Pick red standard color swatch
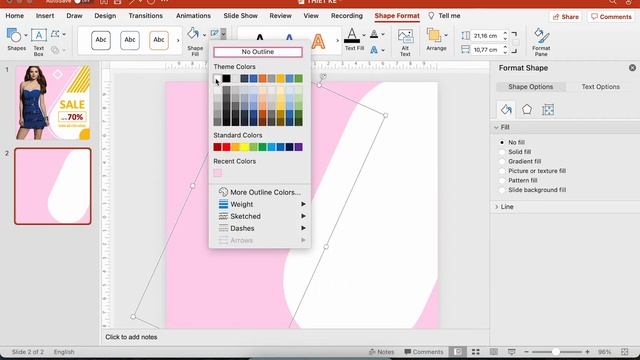The height and width of the screenshot is (360, 640). 227,147
